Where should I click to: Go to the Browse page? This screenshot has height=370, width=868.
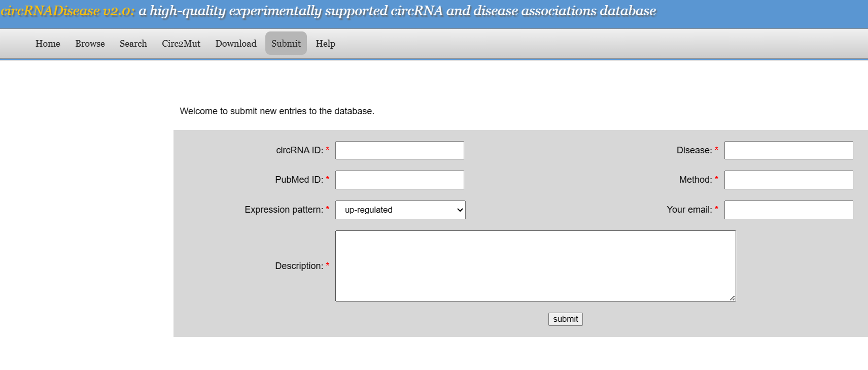(90, 44)
